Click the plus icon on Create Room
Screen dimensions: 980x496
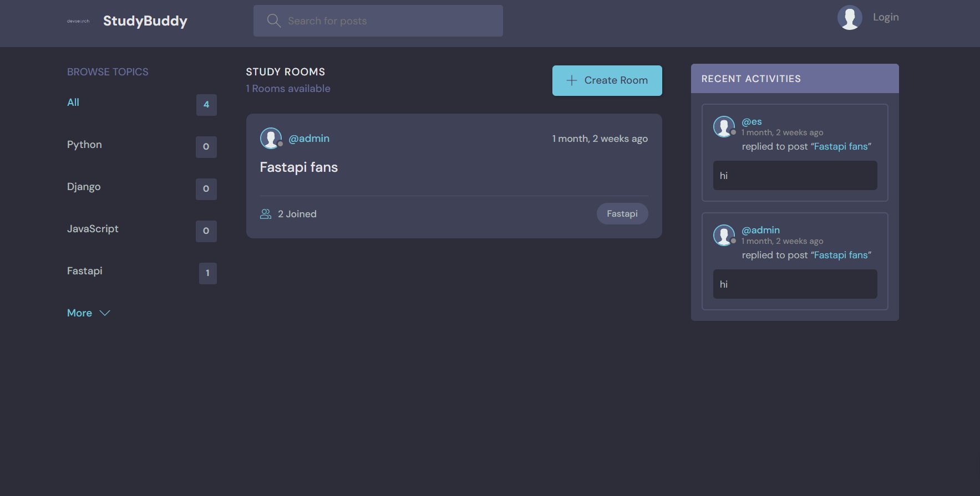pos(571,80)
